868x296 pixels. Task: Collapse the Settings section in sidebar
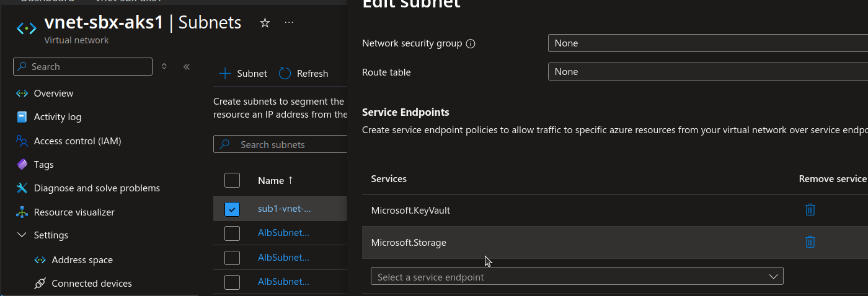(22, 235)
